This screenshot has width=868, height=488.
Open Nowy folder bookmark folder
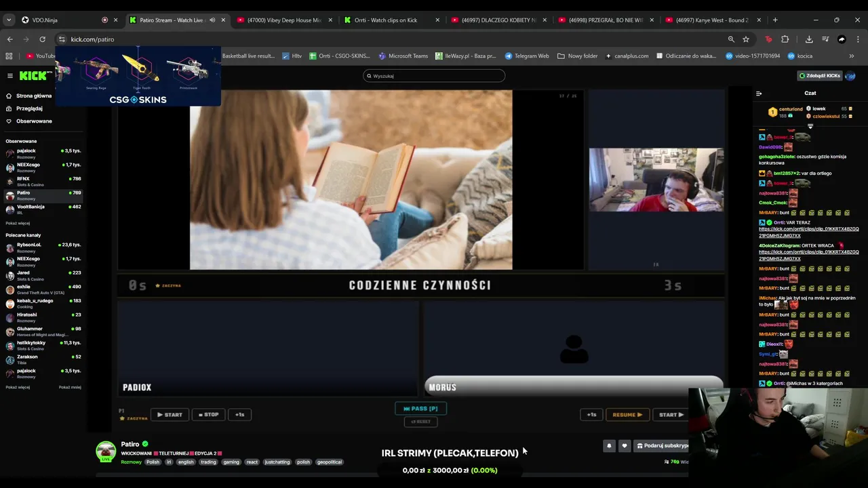(x=578, y=56)
